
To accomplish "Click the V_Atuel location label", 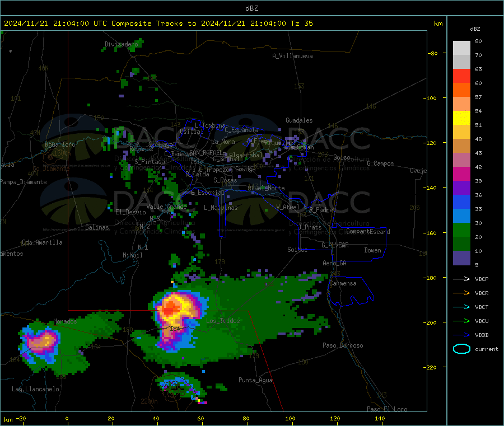I will point(288,207).
